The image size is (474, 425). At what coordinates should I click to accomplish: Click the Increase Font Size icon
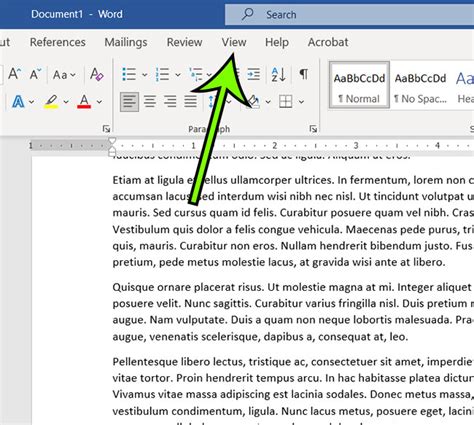click(x=15, y=74)
